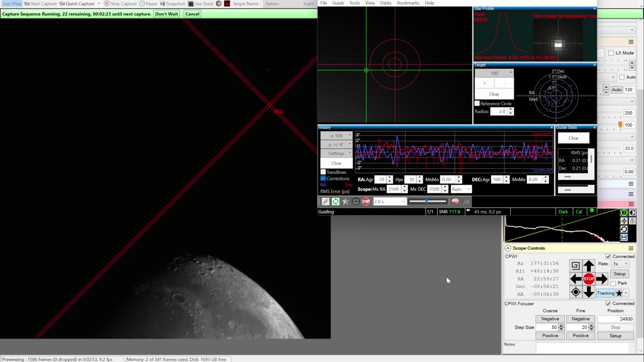This screenshot has width=644, height=362.
Task: Open PHD2 Tools menu
Action: (x=355, y=3)
